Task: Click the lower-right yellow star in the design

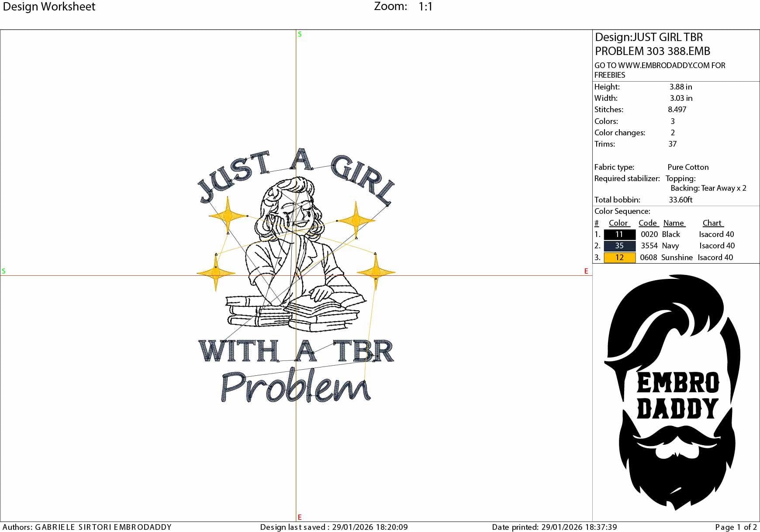Action: [x=376, y=272]
